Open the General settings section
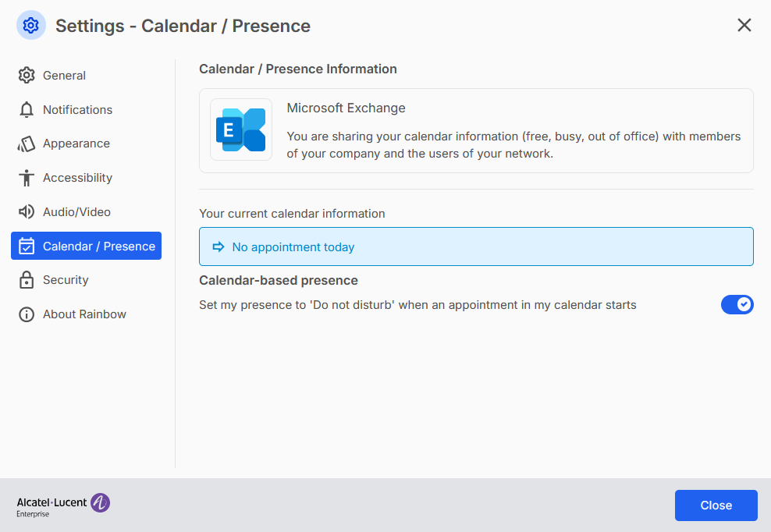This screenshot has width=771, height=532. [x=64, y=76]
